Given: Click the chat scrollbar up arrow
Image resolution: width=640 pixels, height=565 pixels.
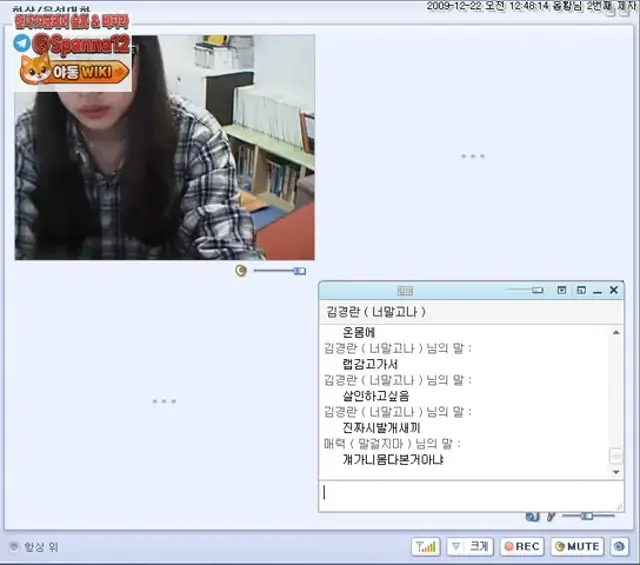Looking at the screenshot, I should pos(616,333).
